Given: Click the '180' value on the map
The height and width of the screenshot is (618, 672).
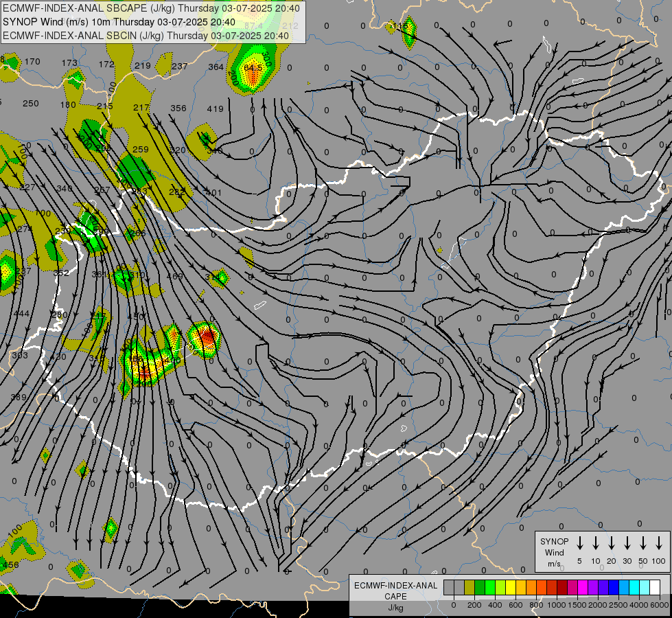Looking at the screenshot, I should 68,104.
